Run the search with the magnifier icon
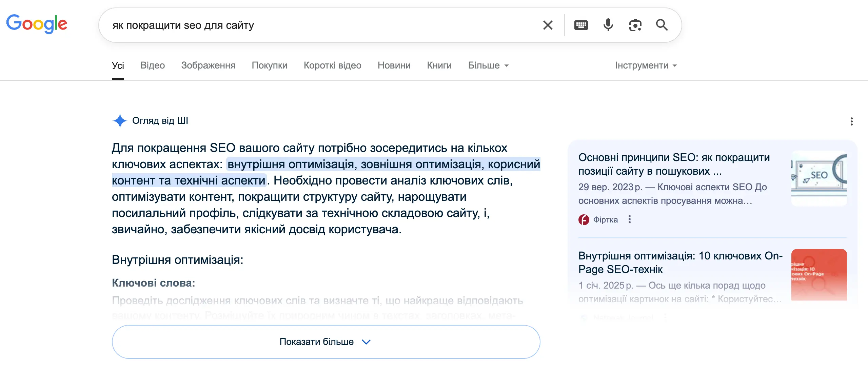 tap(662, 25)
